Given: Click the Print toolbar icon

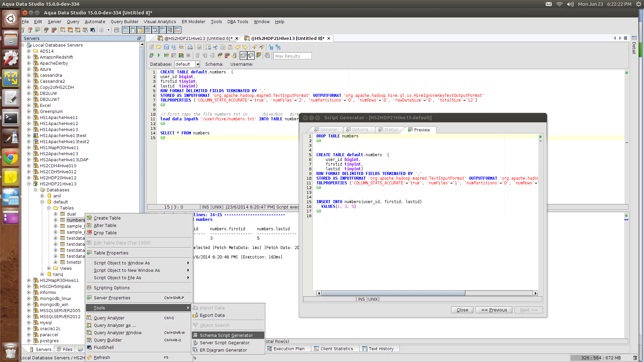Looking at the screenshot, I should (190, 47).
